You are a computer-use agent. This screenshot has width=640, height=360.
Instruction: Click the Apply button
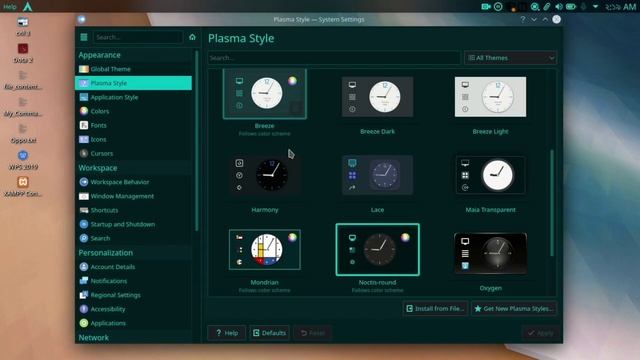click(540, 333)
